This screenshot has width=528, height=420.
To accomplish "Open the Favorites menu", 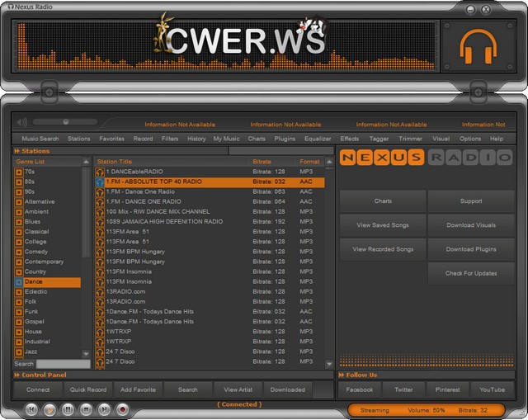I will click(111, 139).
